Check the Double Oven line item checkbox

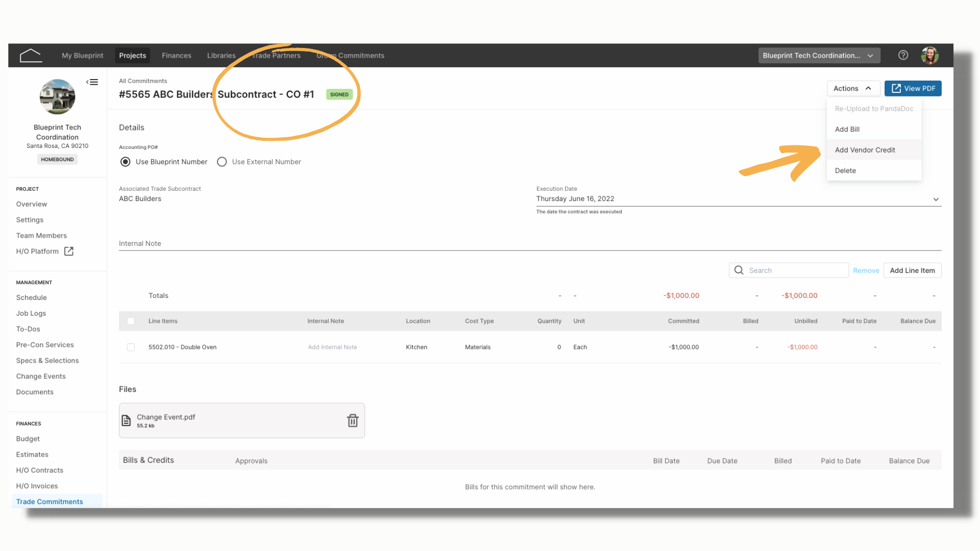click(131, 347)
